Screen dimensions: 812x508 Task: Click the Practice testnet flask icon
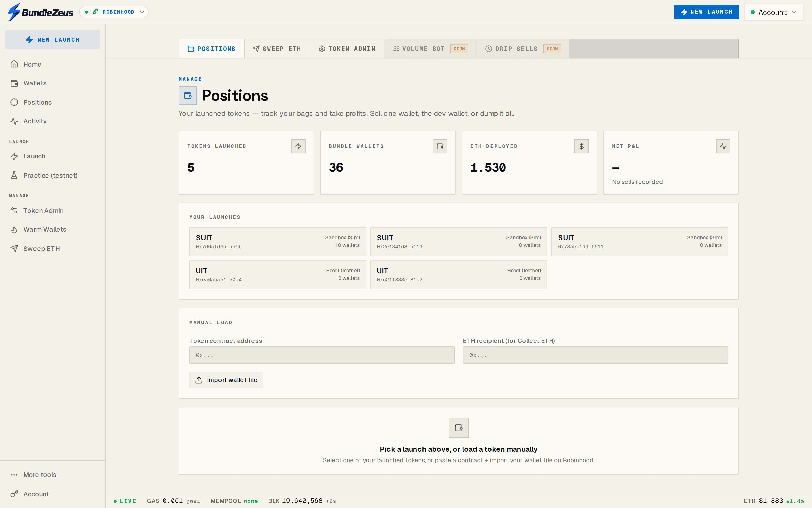click(14, 175)
